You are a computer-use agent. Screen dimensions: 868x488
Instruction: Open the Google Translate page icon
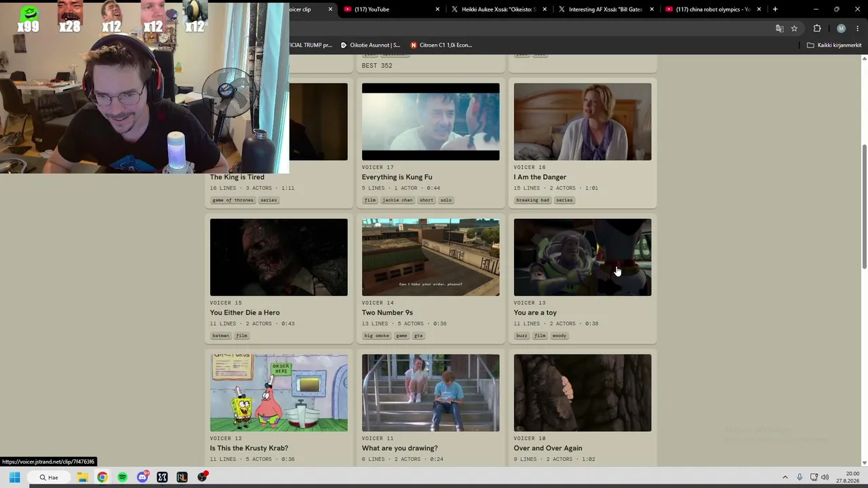(x=779, y=28)
